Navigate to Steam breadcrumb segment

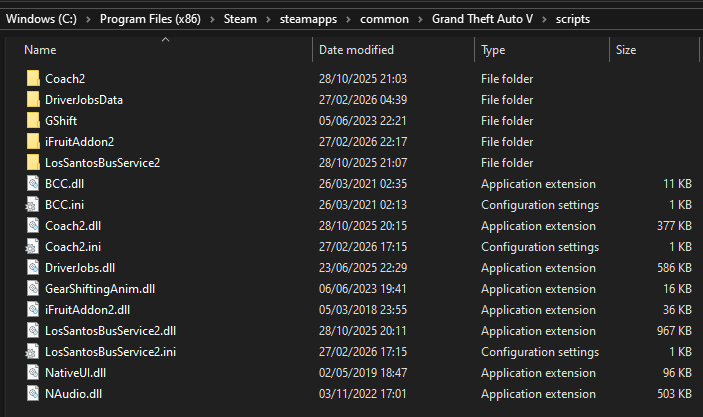coord(240,19)
